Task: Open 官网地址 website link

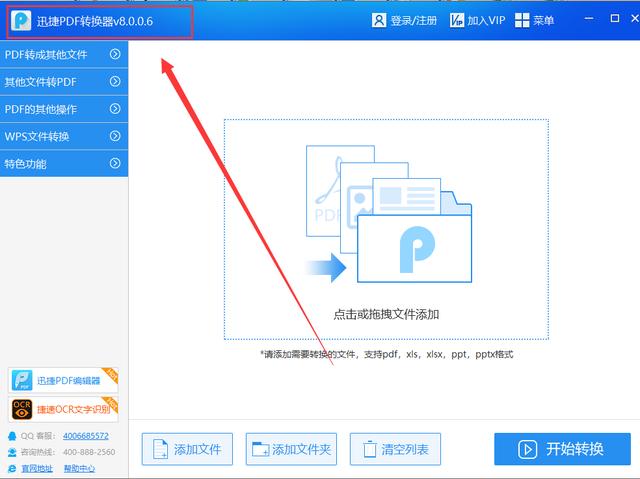Action: pos(37,468)
